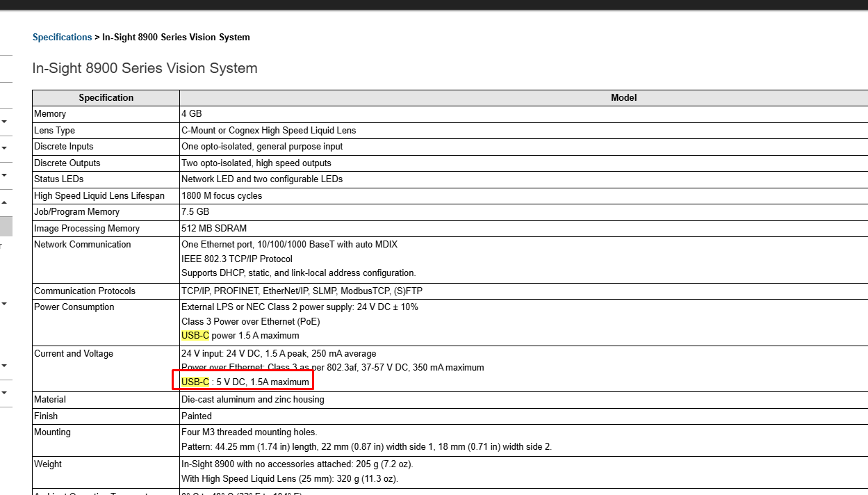Click the 'Painted' value
The height and width of the screenshot is (495, 868).
[197, 416]
